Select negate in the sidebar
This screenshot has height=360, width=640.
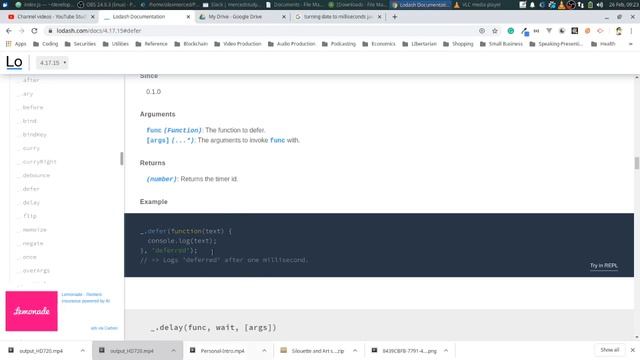(33, 243)
